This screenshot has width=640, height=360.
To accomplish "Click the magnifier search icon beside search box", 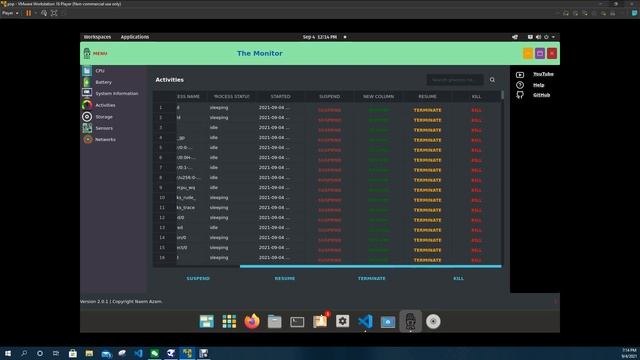I will pyautogui.click(x=492, y=80).
